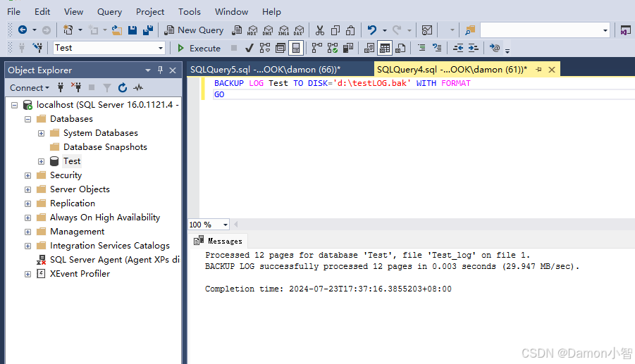Expand the Test database node
The width and height of the screenshot is (635, 364).
(42, 161)
